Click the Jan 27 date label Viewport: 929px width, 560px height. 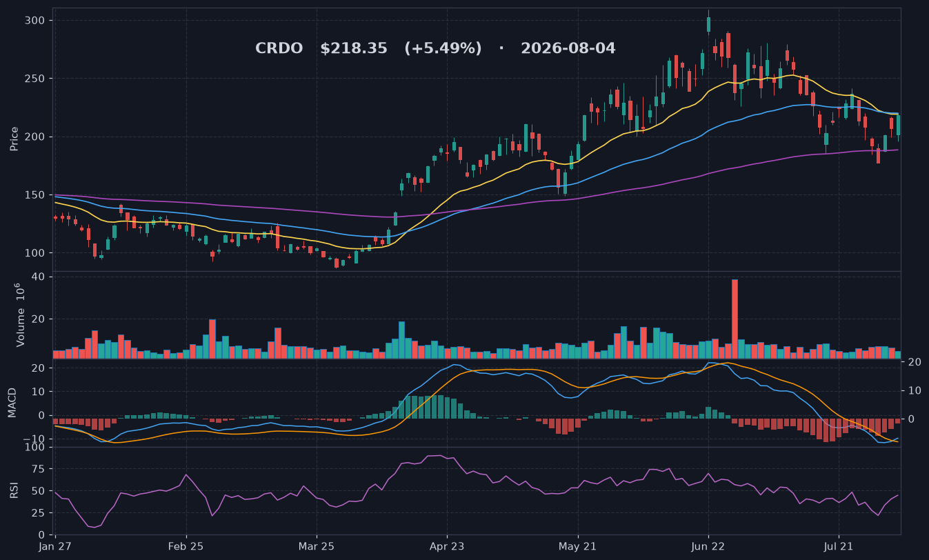pyautogui.click(x=55, y=546)
